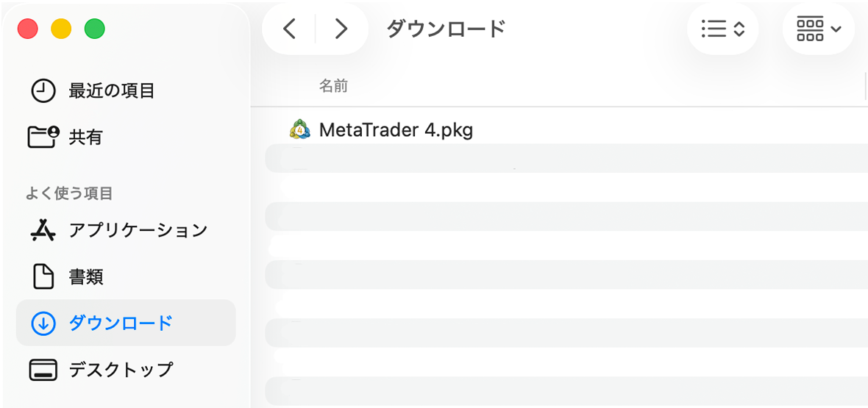Screen dimensions: 868x408
Task: Select the MetaTrader 4.pkg file name
Action: (396, 130)
